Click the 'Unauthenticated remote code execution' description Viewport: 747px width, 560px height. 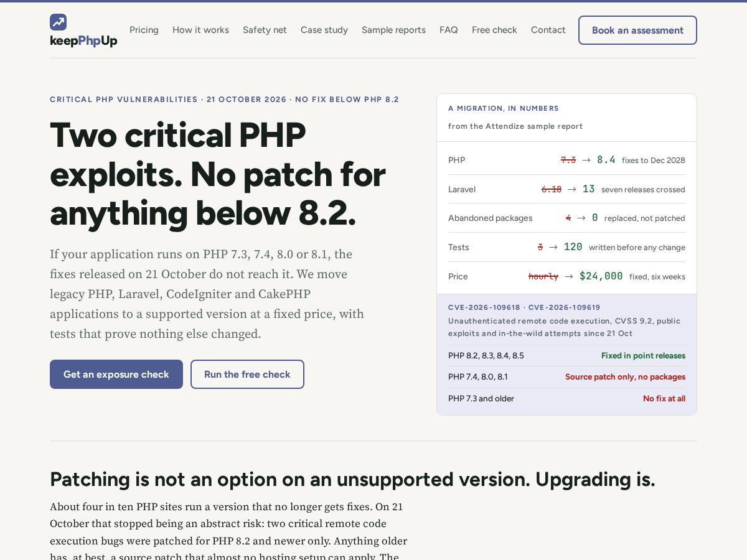(565, 327)
